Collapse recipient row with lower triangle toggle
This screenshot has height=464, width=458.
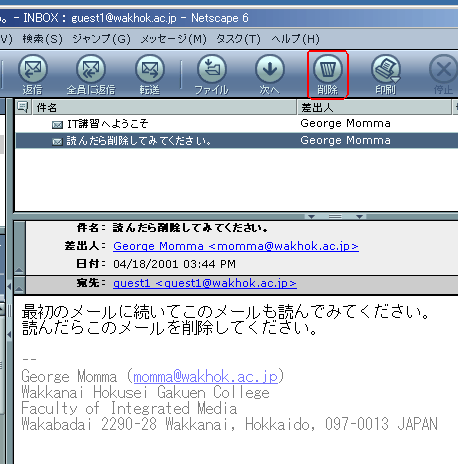click(19, 289)
